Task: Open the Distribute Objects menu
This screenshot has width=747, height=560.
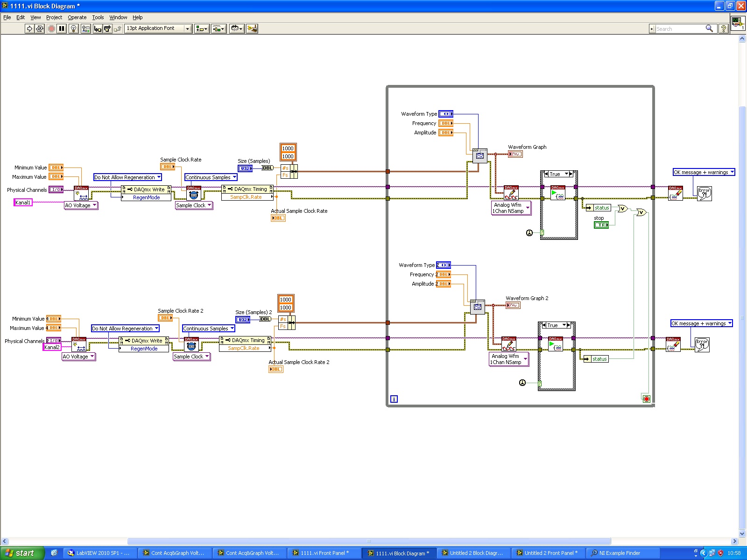Action: [x=219, y=28]
